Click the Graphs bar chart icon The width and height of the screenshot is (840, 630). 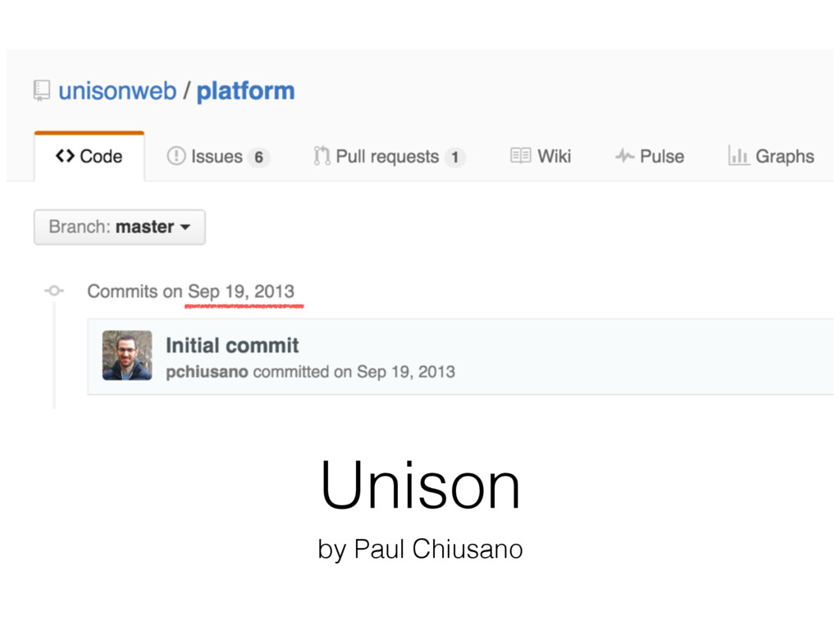coord(738,155)
